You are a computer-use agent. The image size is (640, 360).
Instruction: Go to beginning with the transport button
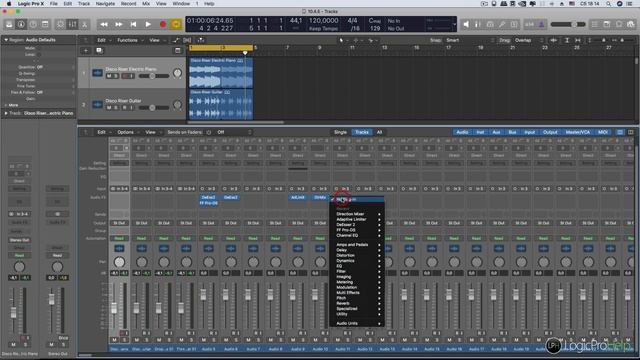click(133, 24)
